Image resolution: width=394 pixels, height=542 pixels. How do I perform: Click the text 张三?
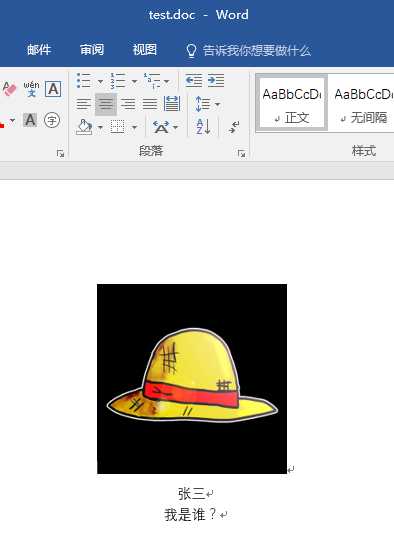click(x=191, y=494)
